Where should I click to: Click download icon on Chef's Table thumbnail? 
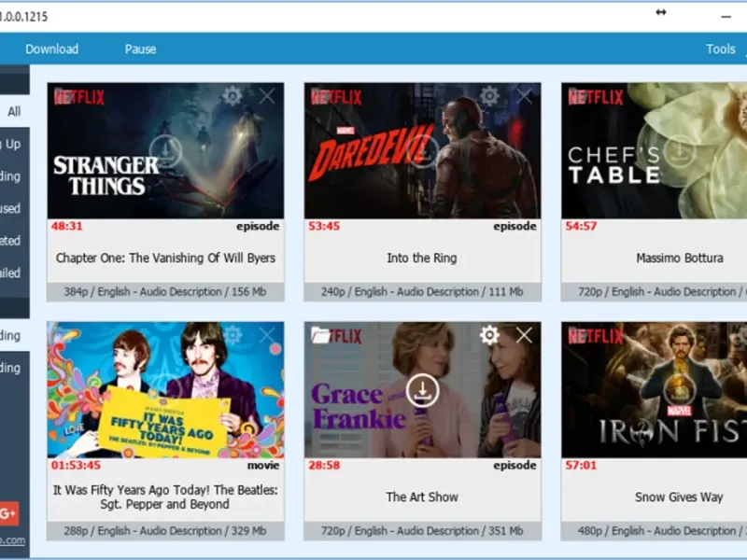(x=680, y=151)
